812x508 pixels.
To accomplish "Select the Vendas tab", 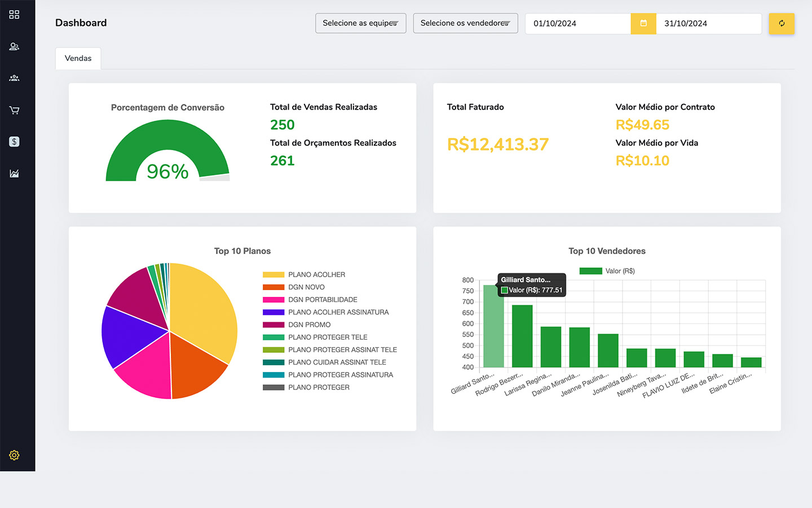I will [78, 58].
